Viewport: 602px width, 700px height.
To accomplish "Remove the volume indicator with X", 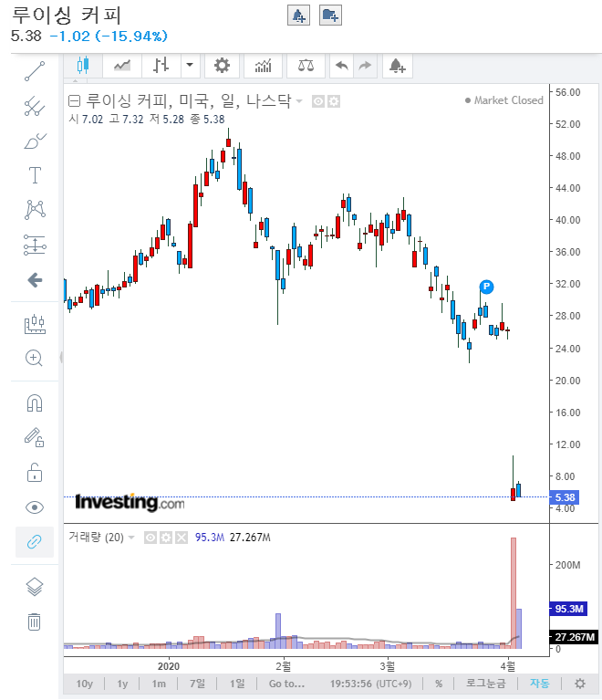I will 182,538.
